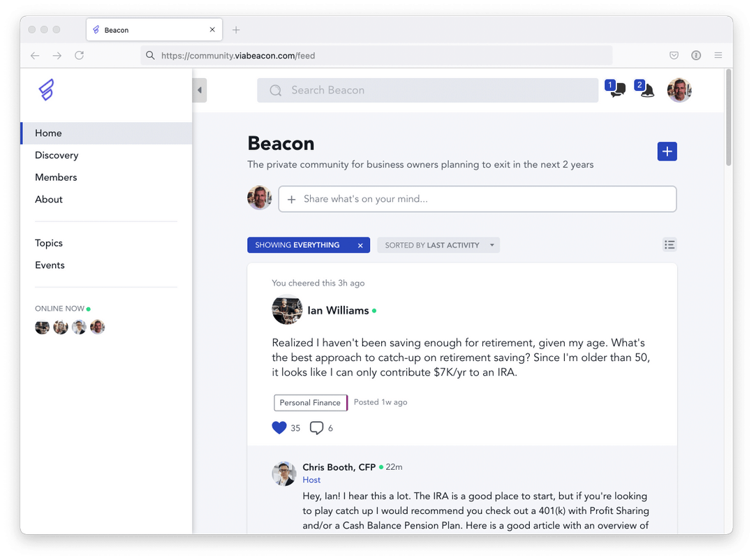Viewport: 754px width, 560px height.
Task: Click the page vertical scrollbar
Action: pos(728,117)
